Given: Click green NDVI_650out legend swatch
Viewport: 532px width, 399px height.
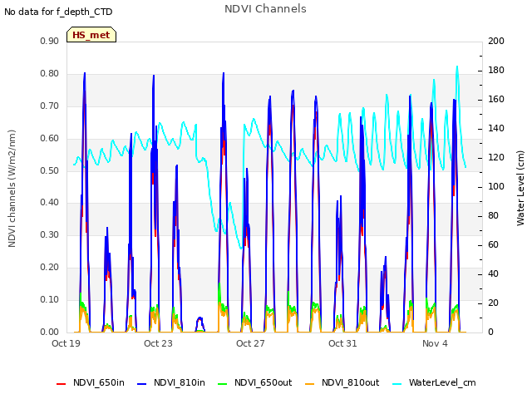Looking at the screenshot, I should 223,384.
